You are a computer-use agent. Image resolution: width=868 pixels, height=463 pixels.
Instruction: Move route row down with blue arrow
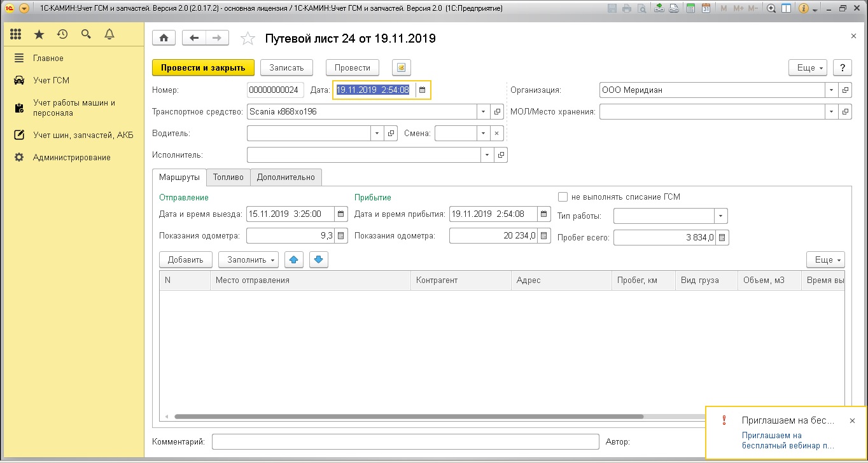tap(319, 259)
